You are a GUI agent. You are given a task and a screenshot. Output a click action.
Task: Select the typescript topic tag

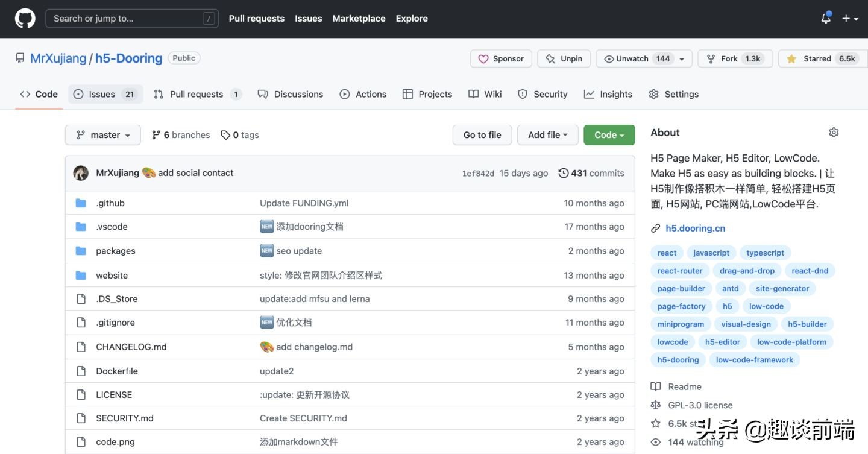(765, 253)
